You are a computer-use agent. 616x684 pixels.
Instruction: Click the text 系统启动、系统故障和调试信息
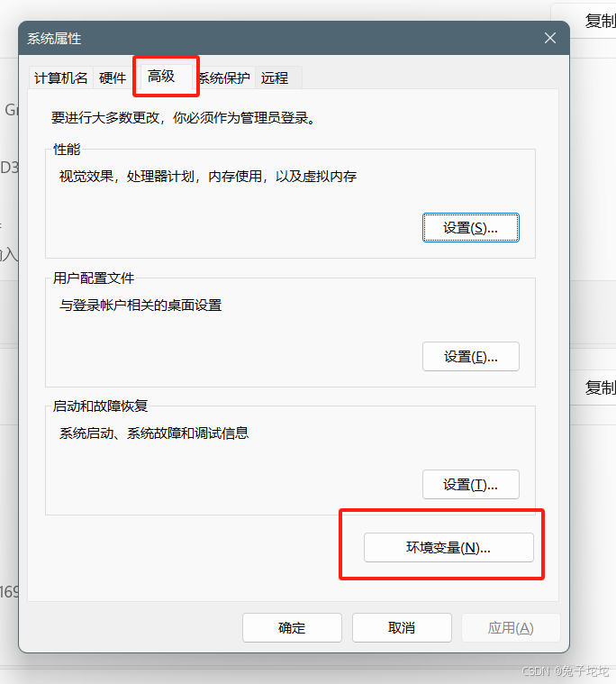[x=154, y=433]
